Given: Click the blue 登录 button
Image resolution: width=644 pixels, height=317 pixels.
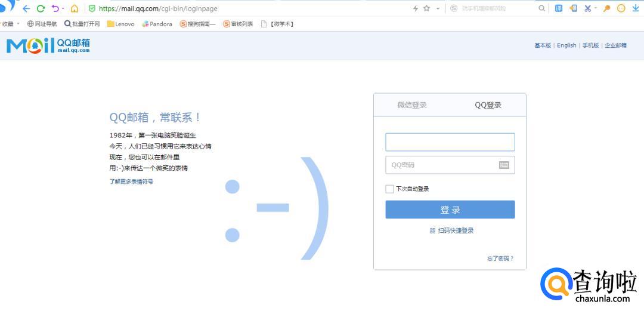Looking at the screenshot, I should click(450, 210).
